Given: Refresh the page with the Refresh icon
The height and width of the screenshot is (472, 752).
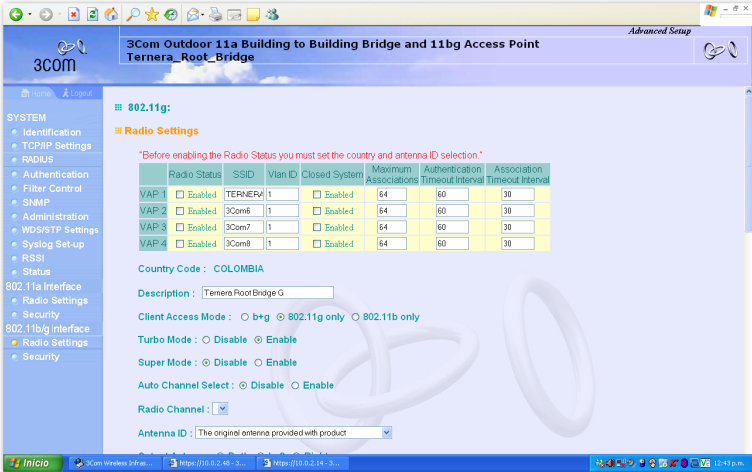Looking at the screenshot, I should pos(93,14).
